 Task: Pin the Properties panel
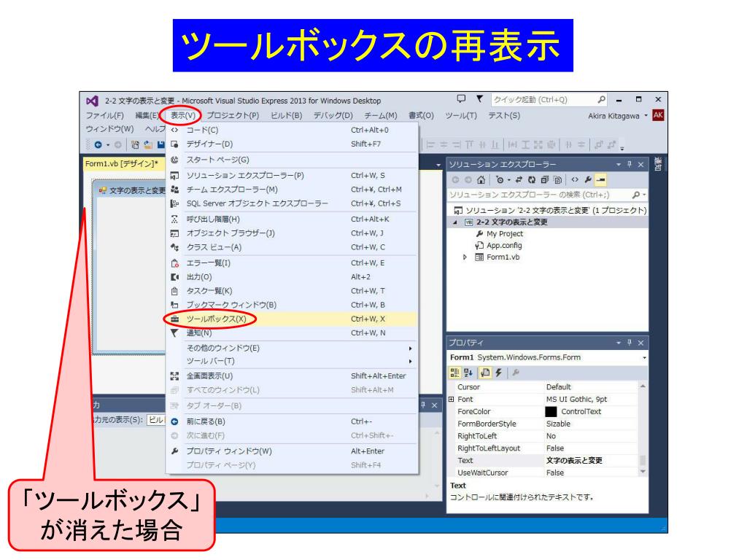tap(630, 343)
